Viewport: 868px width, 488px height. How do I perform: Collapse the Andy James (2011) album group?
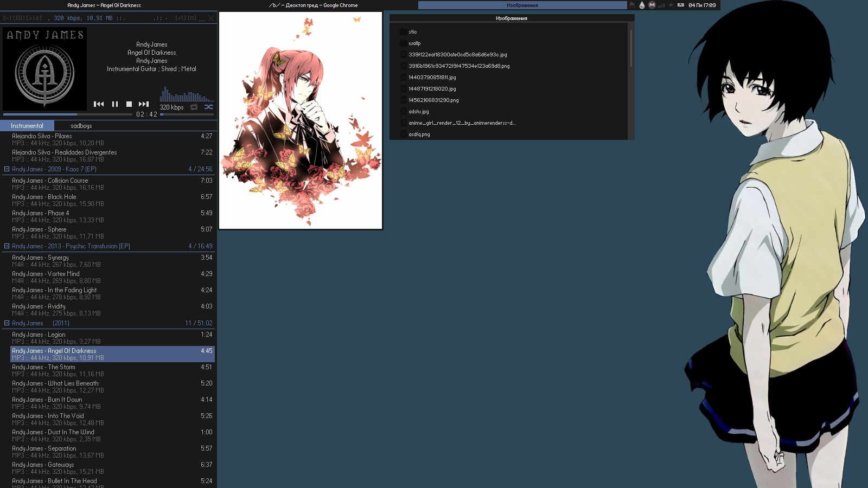click(7, 323)
